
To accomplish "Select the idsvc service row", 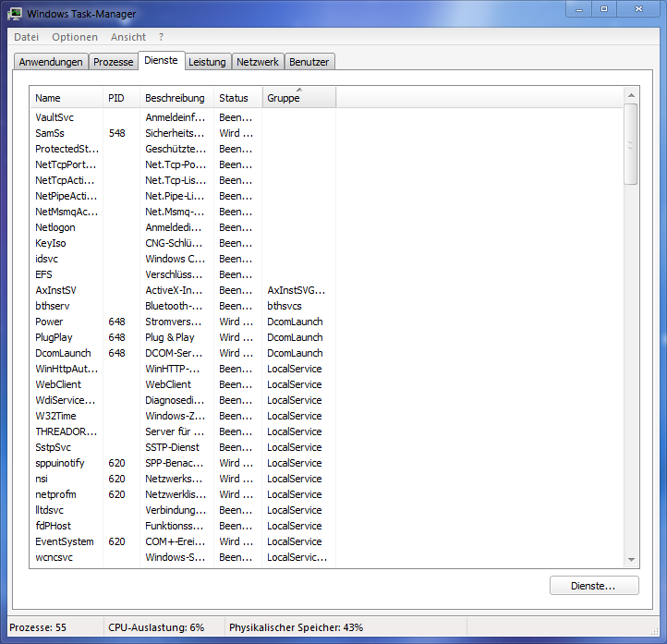I will [x=183, y=259].
